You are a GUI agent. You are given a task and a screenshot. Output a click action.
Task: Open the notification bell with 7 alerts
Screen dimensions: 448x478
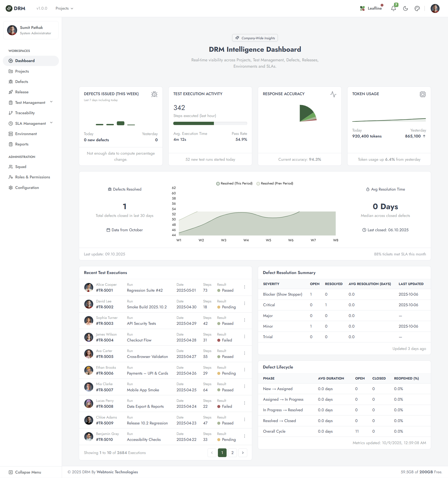point(393,8)
